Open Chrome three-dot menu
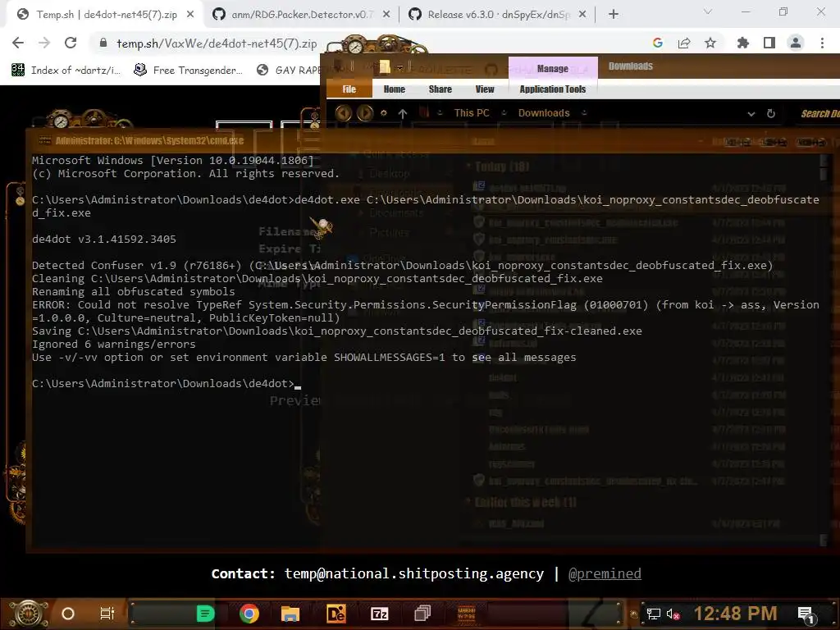840x630 pixels. pyautogui.click(x=822, y=43)
